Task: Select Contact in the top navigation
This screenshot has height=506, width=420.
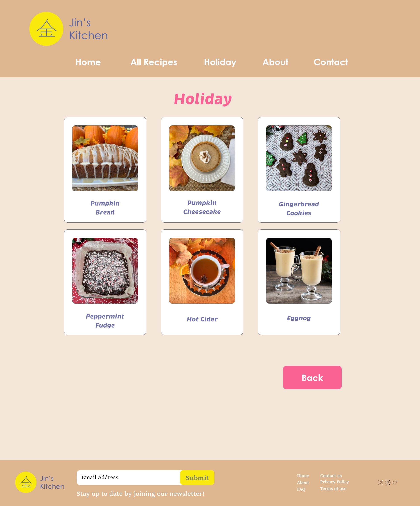Action: point(331,62)
